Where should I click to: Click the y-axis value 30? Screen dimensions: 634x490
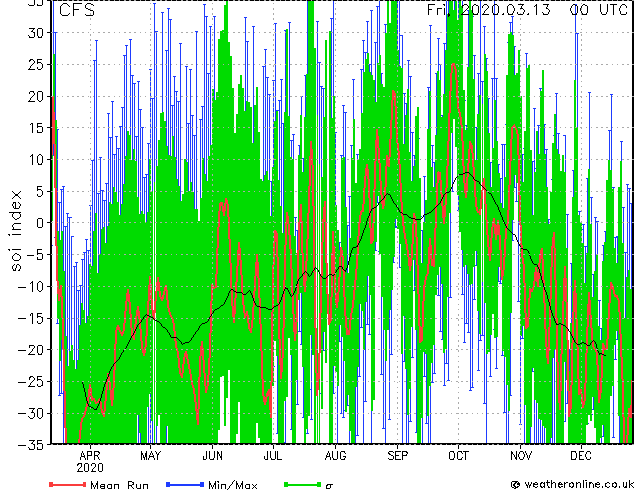36,33
